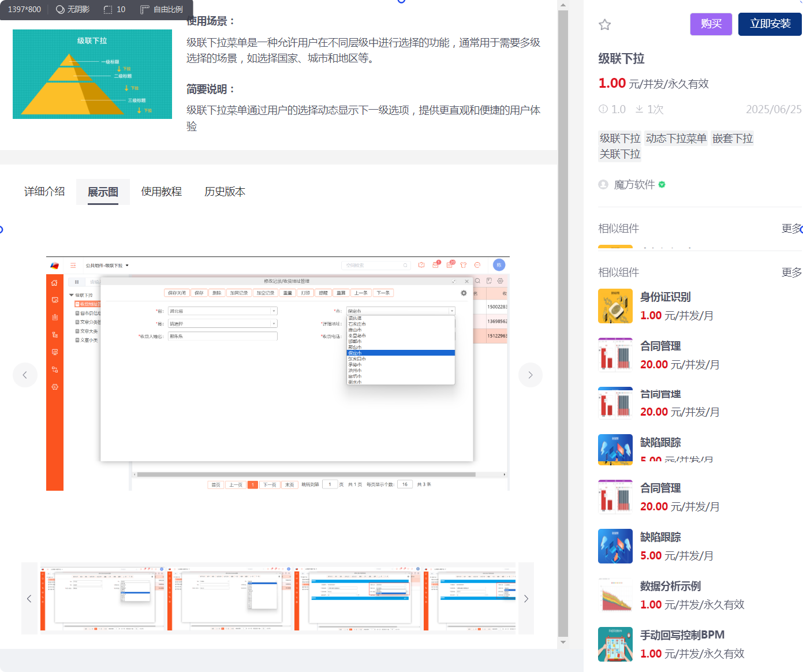Click the 级联下拉 tag

coord(620,139)
